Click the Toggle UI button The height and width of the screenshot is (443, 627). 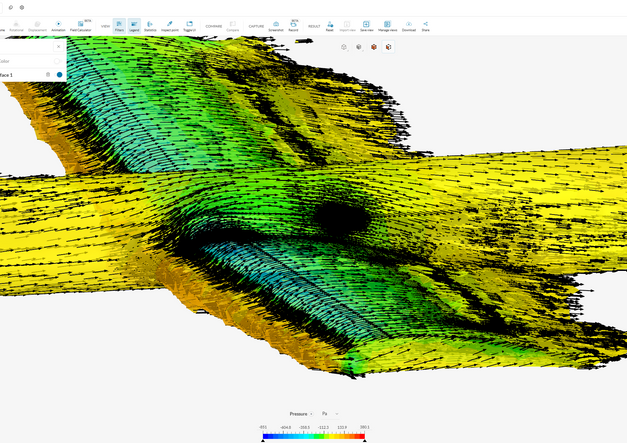pos(190,26)
